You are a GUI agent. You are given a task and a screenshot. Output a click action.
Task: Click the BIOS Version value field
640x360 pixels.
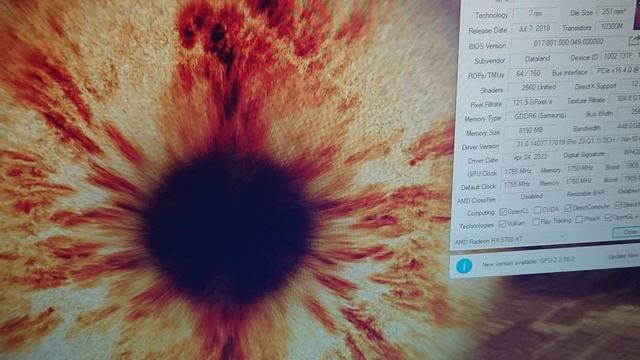pyautogui.click(x=568, y=42)
